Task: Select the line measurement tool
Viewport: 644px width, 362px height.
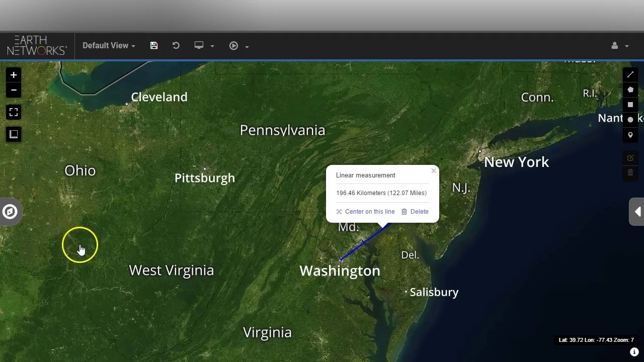Action: pos(630,74)
